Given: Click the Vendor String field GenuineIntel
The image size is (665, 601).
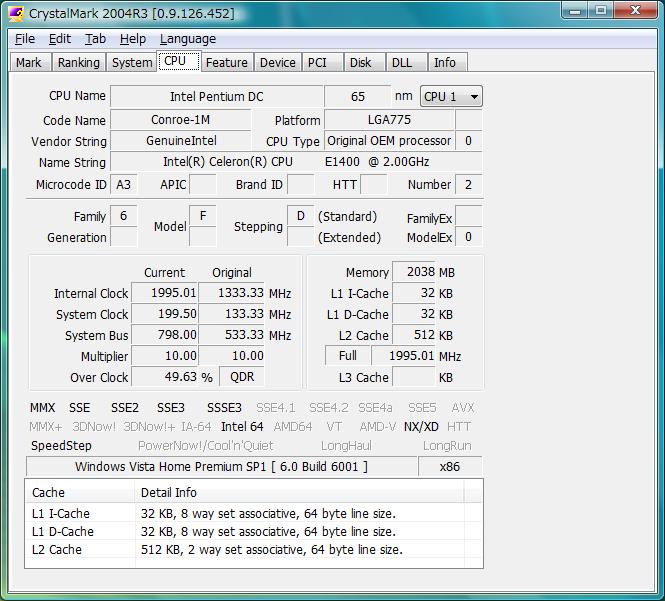Looking at the screenshot, I should [x=181, y=141].
